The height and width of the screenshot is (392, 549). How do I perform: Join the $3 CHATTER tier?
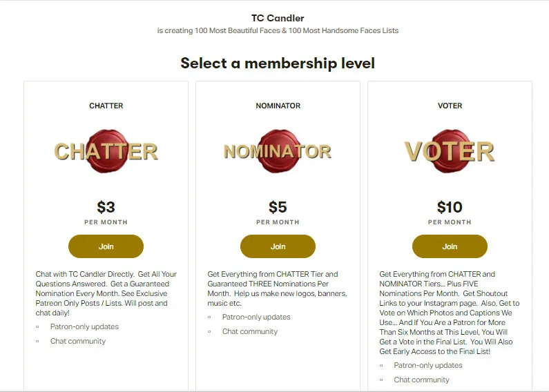(x=106, y=246)
